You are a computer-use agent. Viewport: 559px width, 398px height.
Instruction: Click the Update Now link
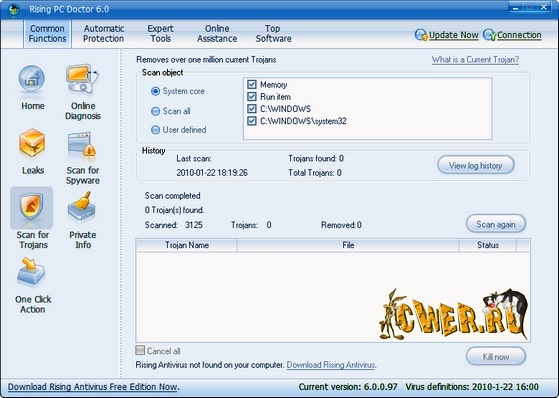tap(453, 35)
